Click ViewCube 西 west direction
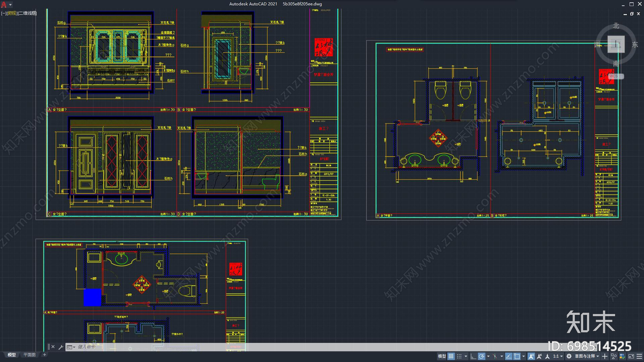The height and width of the screenshot is (362, 644). click(x=597, y=45)
